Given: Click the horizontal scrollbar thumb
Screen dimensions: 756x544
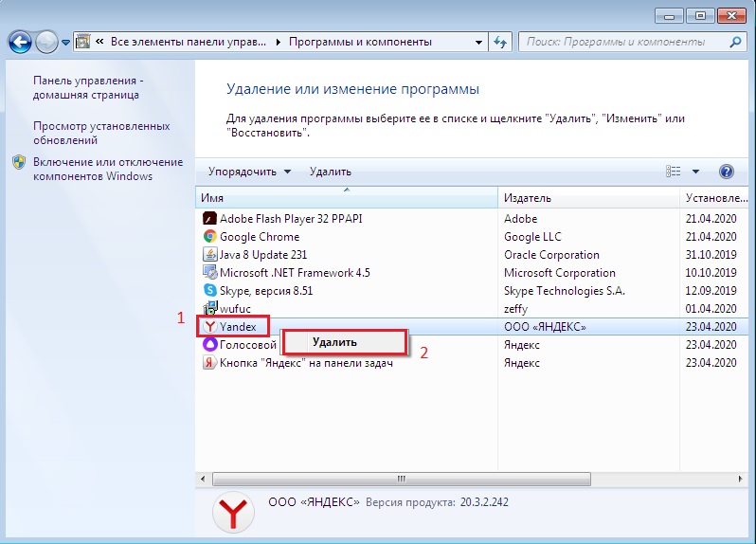Looking at the screenshot, I should click(x=401, y=479).
